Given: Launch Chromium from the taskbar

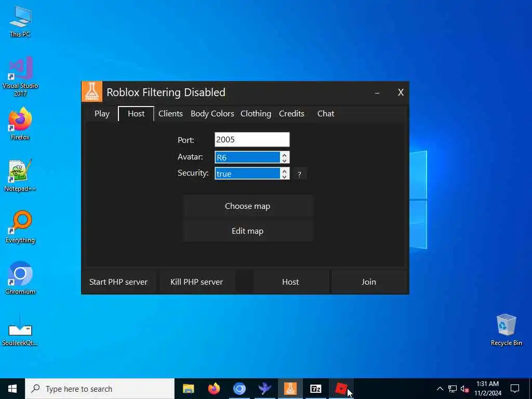Looking at the screenshot, I should pyautogui.click(x=239, y=389).
